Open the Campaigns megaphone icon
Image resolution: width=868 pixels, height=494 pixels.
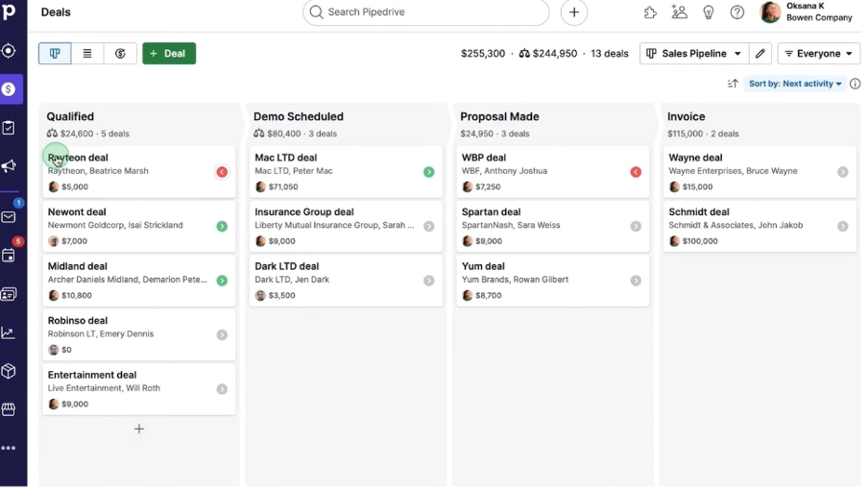[x=9, y=166]
